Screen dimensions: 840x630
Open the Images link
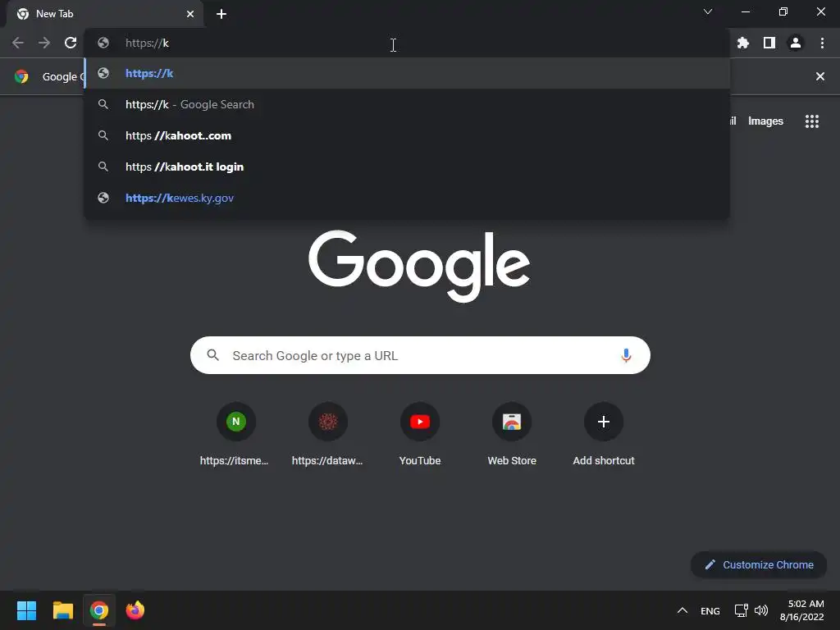click(765, 121)
